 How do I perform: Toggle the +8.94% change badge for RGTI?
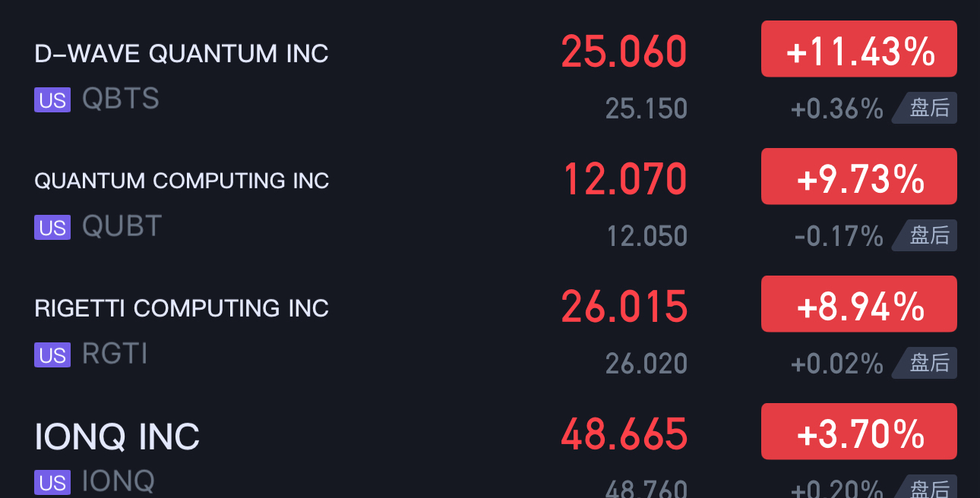(858, 304)
